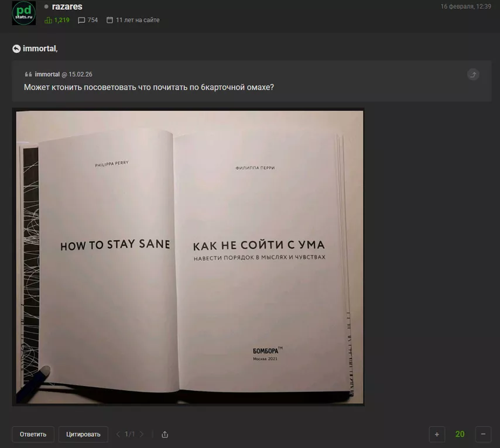Click reply arrow icon before immortal
Viewport: 500px width, 448px height.
click(x=16, y=49)
